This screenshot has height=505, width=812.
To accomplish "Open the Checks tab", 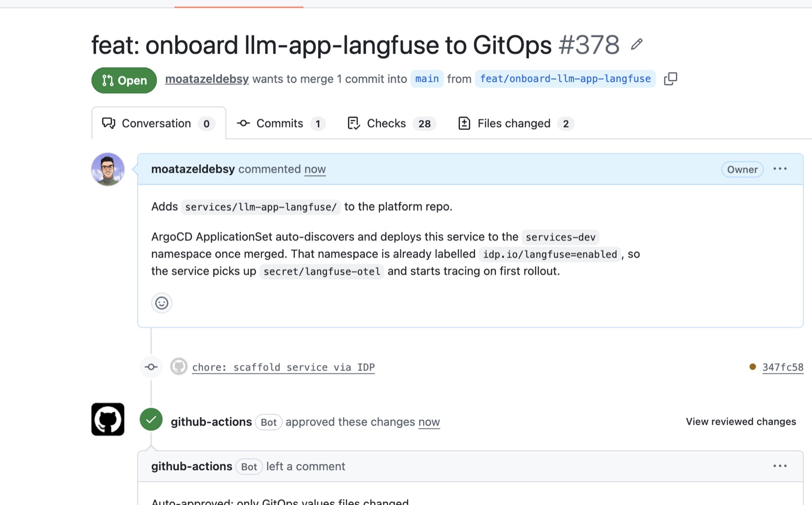I will [x=392, y=123].
